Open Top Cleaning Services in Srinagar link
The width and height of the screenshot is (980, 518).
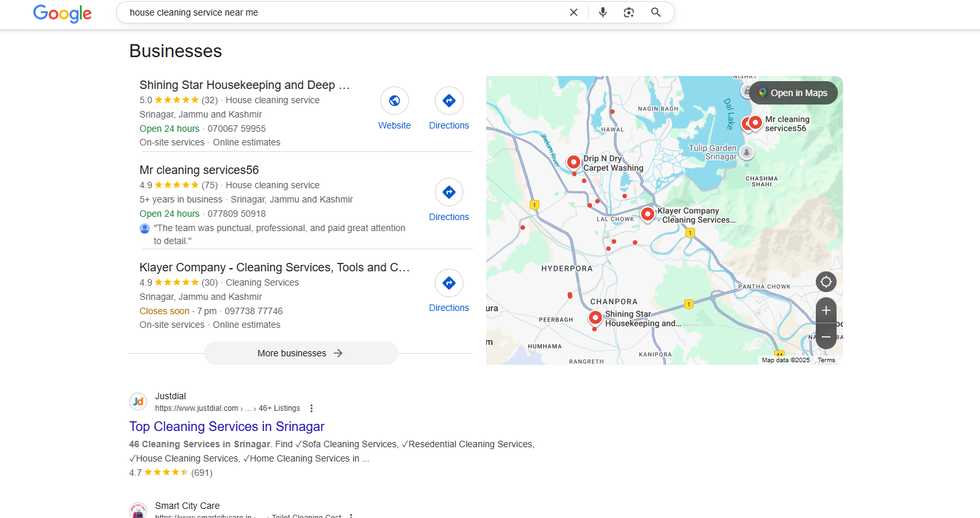click(227, 426)
